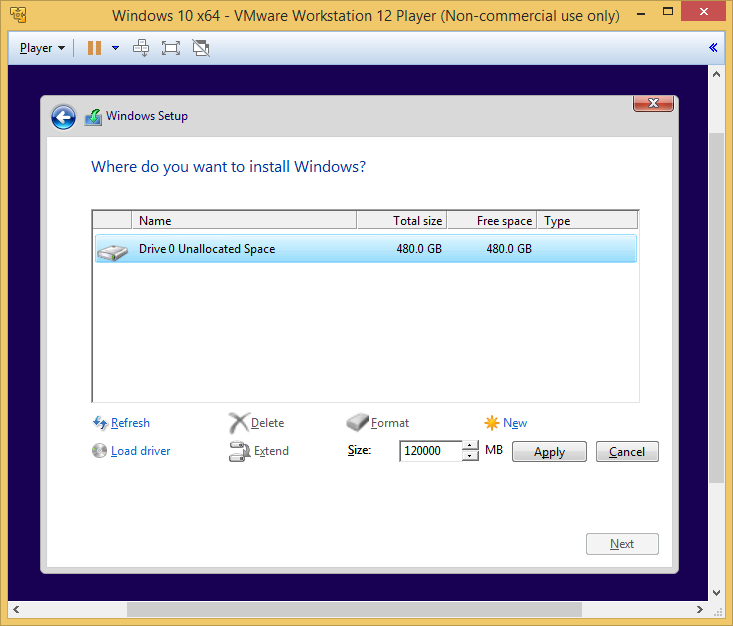Decrease partition size with the down arrow
The height and width of the screenshot is (626, 733).
[x=470, y=456]
